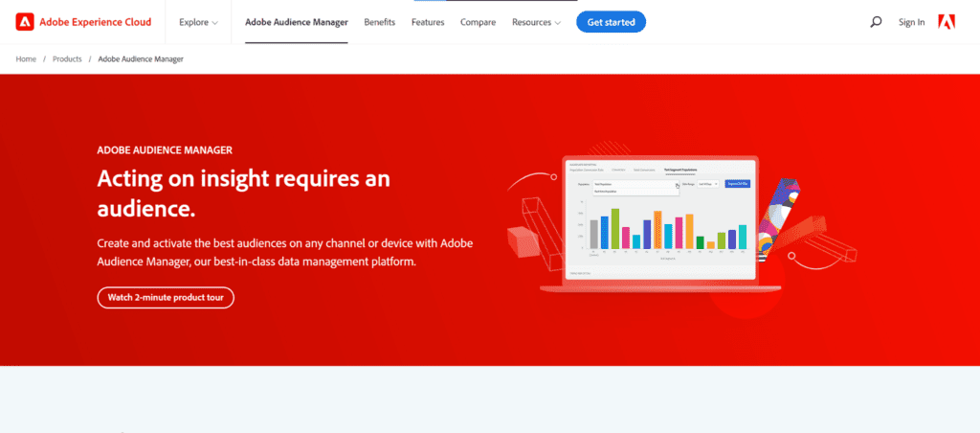Open Products in the breadcrumb
The width and height of the screenshot is (980, 433).
point(67,58)
